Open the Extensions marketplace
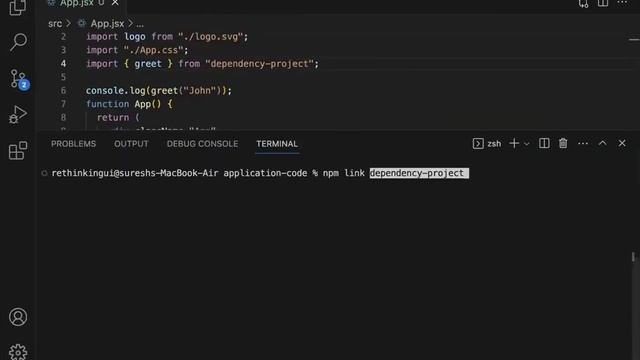Image resolution: width=640 pixels, height=360 pixels. 18,151
